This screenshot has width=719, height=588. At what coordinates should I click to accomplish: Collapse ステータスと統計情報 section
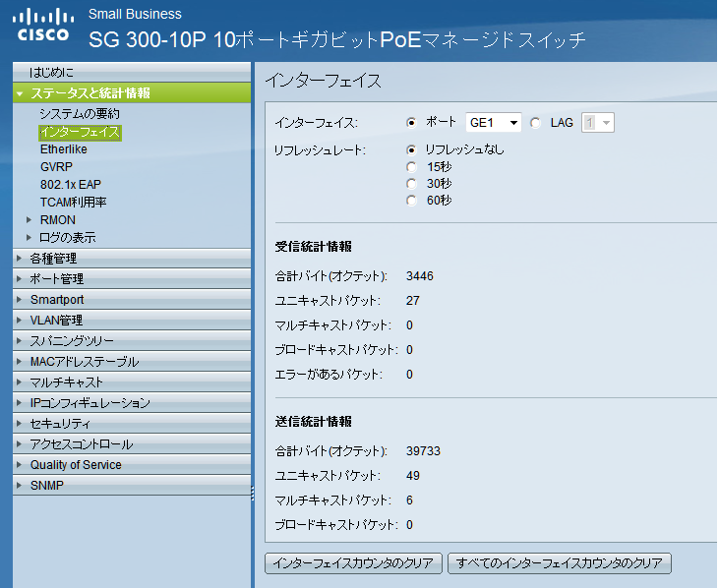[20, 93]
